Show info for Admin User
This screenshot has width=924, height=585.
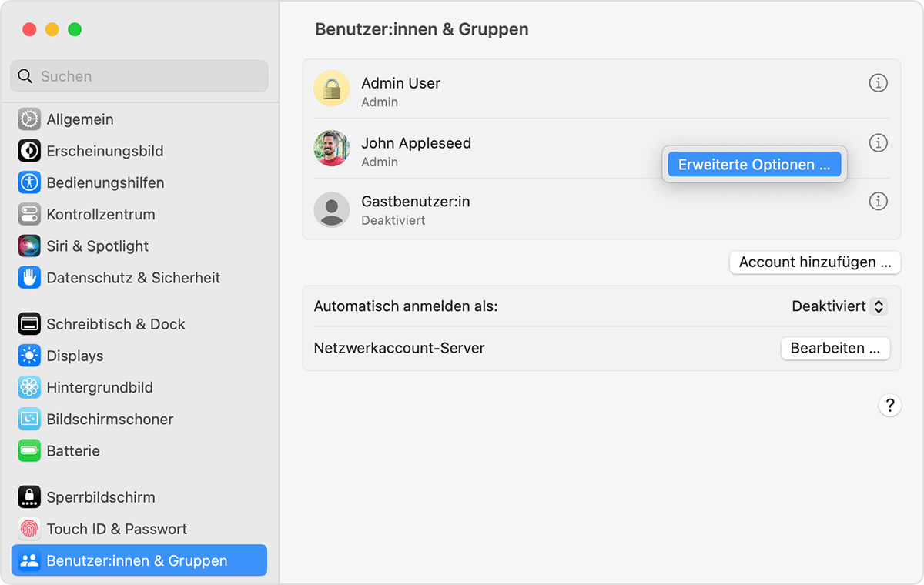[878, 83]
